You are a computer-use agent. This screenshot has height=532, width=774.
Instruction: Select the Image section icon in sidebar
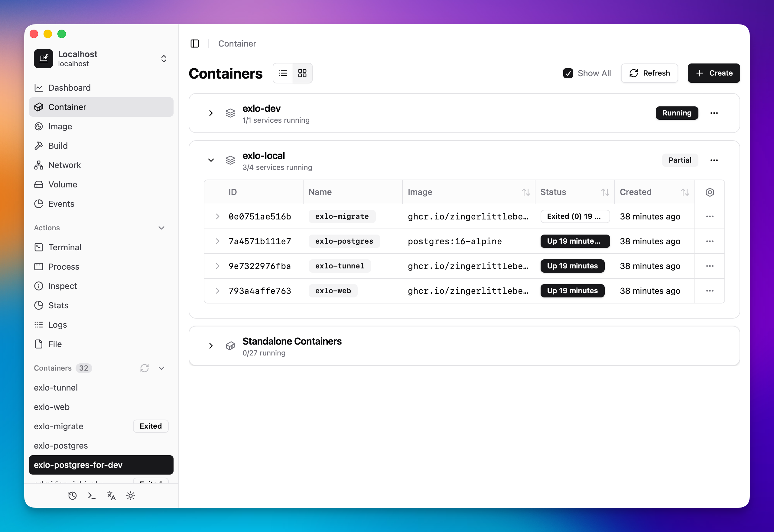coord(39,126)
